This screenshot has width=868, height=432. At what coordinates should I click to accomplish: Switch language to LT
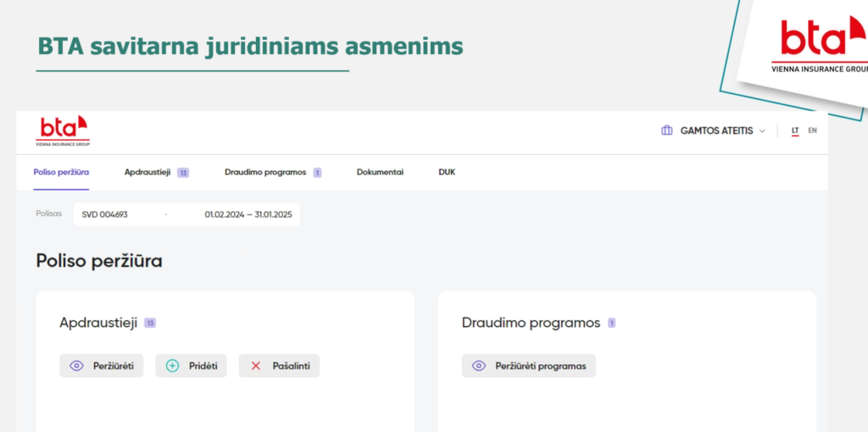[x=795, y=131]
